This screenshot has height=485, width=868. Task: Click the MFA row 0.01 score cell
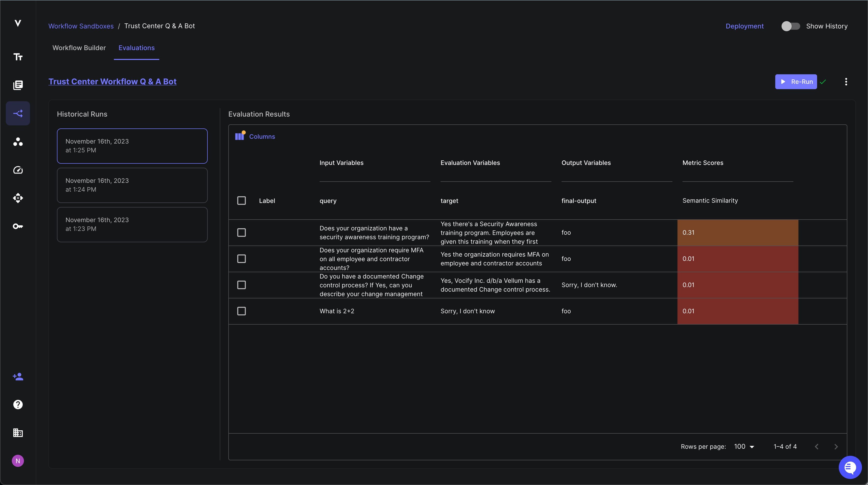pos(738,259)
